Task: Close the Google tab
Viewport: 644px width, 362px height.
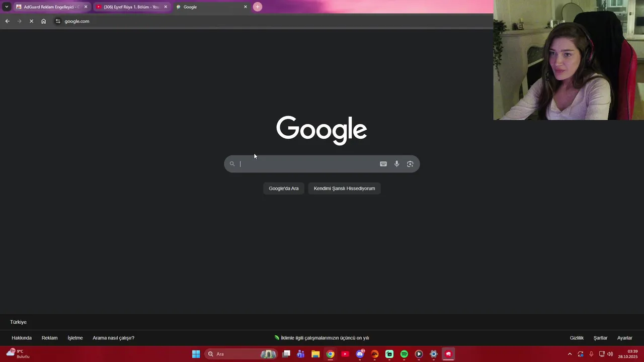Action: pyautogui.click(x=246, y=7)
